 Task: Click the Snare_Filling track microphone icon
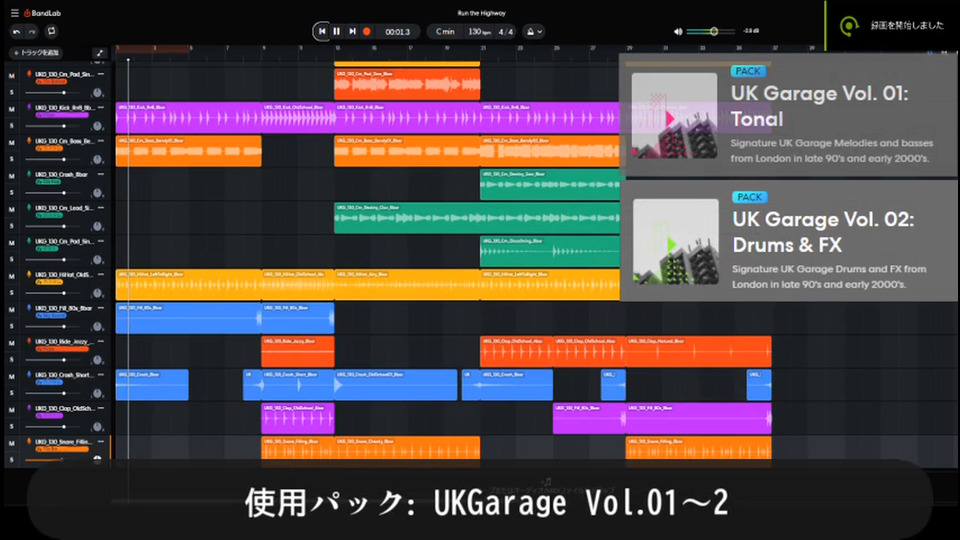pos(29,441)
